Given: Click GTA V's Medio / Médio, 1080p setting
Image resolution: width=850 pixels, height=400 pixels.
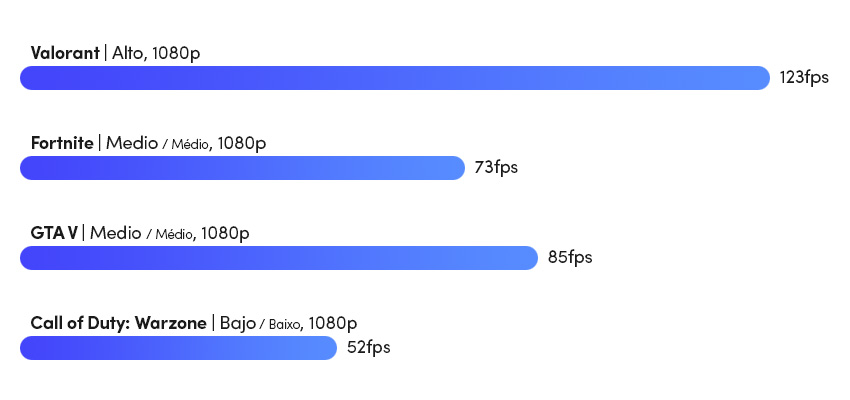Looking at the screenshot, I should click(170, 233).
